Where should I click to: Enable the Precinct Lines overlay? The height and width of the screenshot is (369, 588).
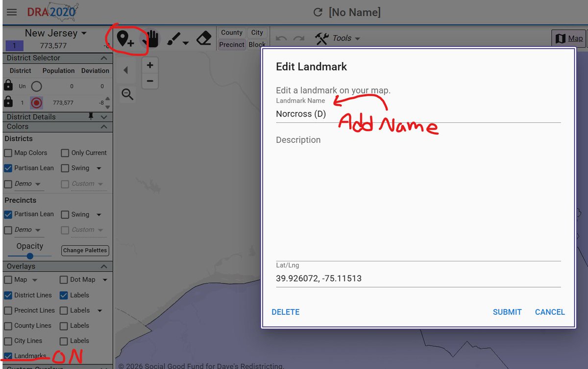[8, 311]
